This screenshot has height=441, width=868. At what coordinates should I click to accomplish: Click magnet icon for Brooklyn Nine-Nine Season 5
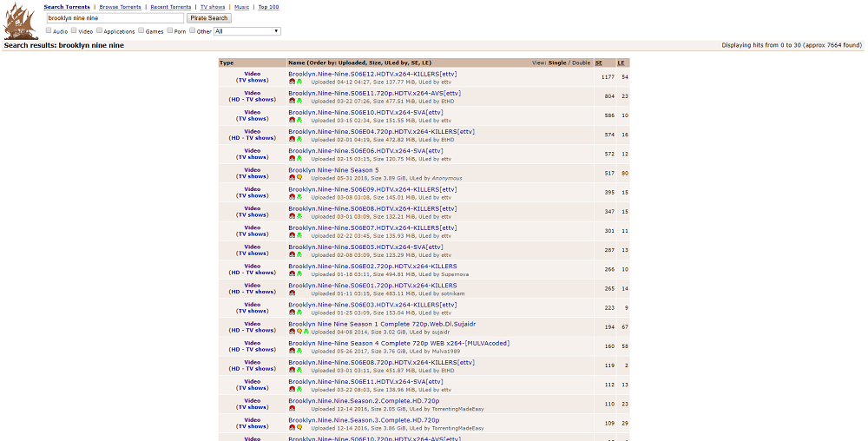[292, 178]
